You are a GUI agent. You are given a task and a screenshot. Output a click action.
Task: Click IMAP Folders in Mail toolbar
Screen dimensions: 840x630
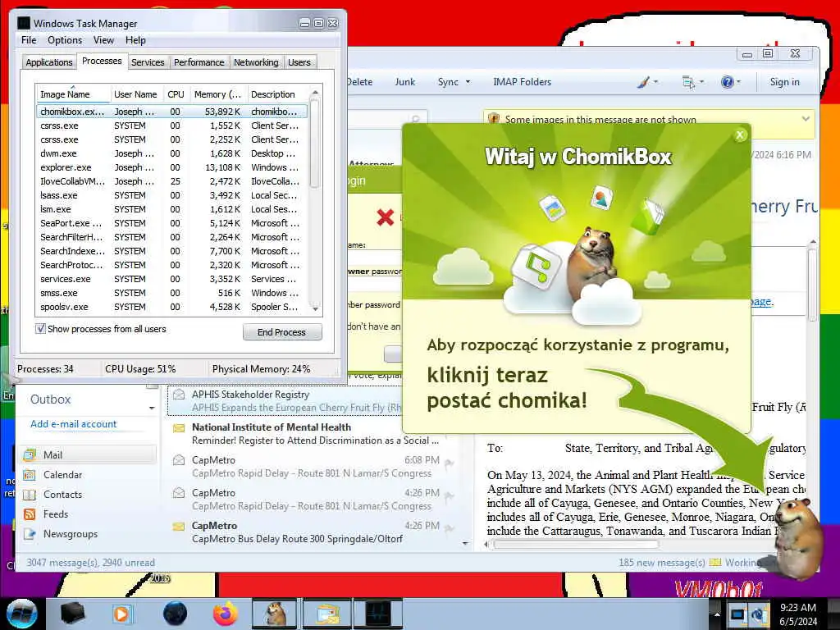[522, 82]
